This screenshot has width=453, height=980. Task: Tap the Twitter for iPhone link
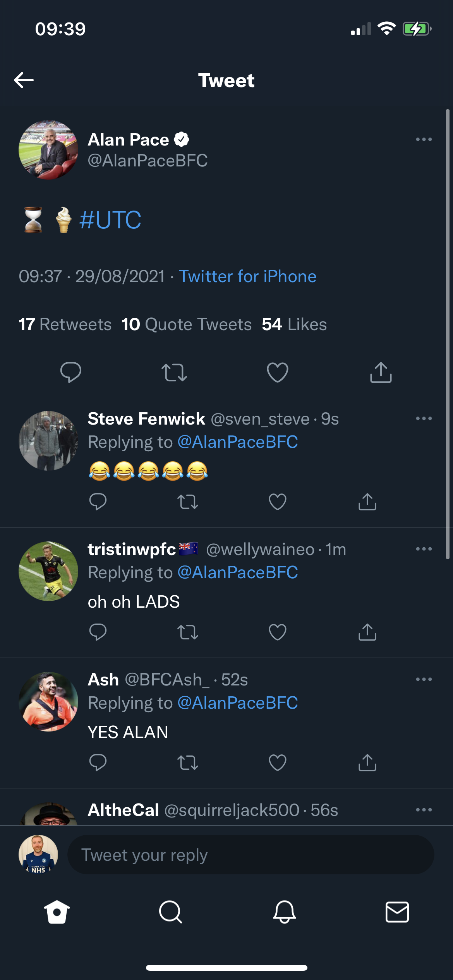[x=247, y=276]
